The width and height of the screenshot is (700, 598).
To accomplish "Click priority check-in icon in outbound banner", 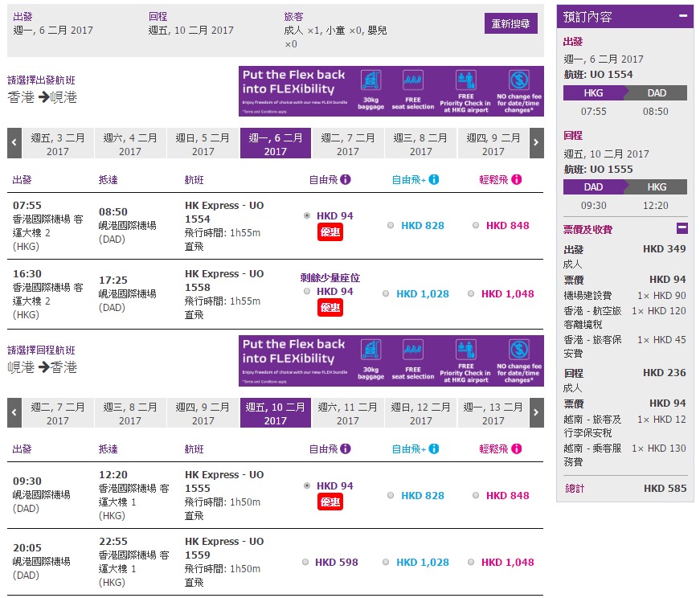I will coord(465,81).
